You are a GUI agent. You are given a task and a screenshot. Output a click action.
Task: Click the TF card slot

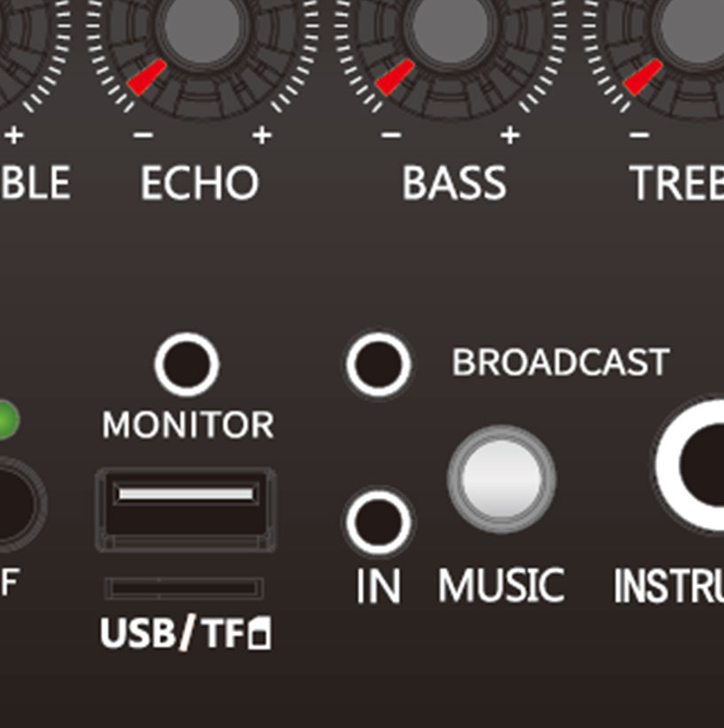point(185,589)
